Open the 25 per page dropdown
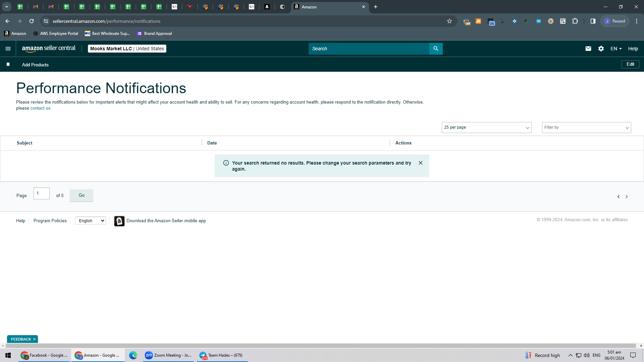644x362 pixels. coord(486,127)
